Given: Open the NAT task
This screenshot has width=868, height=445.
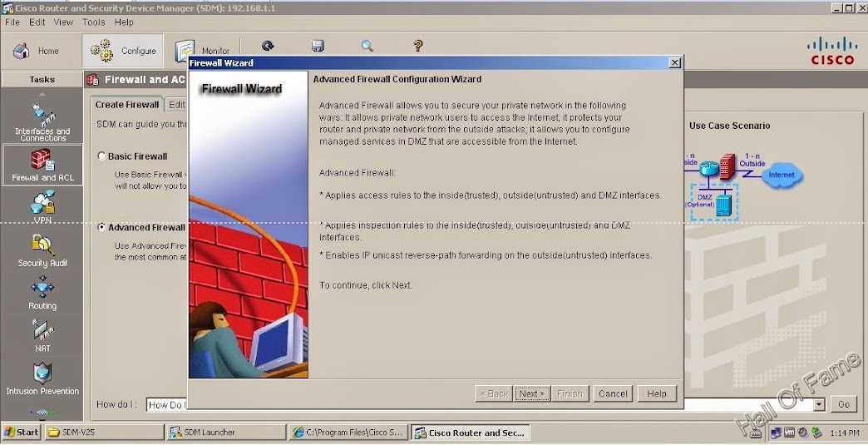Looking at the screenshot, I should point(42,335).
